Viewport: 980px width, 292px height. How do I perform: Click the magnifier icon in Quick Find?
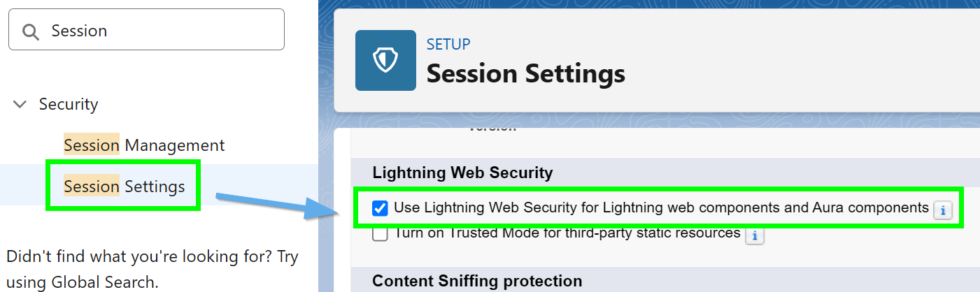pyautogui.click(x=30, y=31)
